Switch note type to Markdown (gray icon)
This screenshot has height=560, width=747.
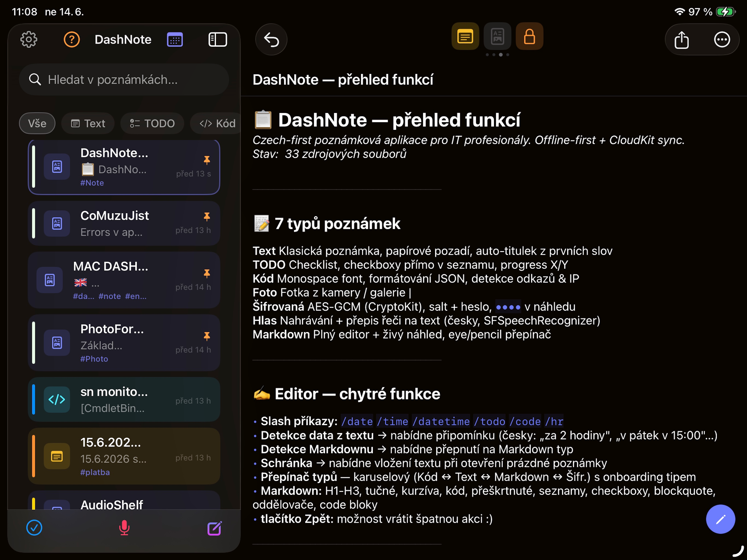point(497,36)
